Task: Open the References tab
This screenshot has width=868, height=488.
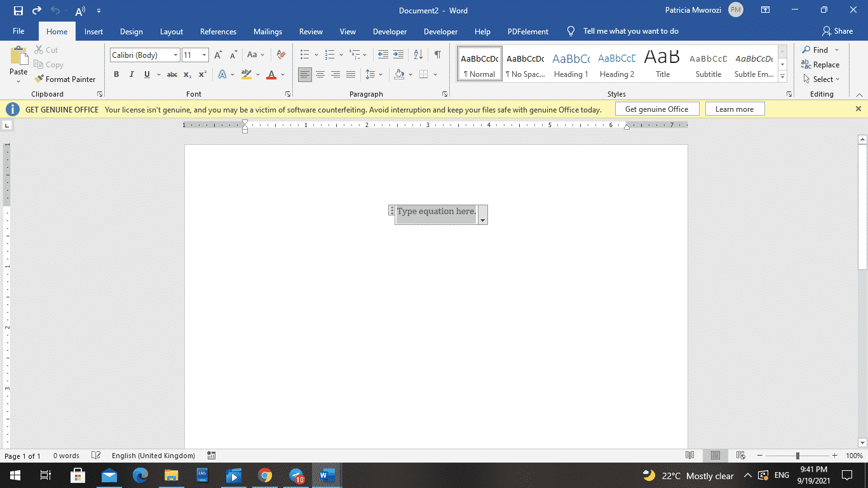Action: pos(218,30)
